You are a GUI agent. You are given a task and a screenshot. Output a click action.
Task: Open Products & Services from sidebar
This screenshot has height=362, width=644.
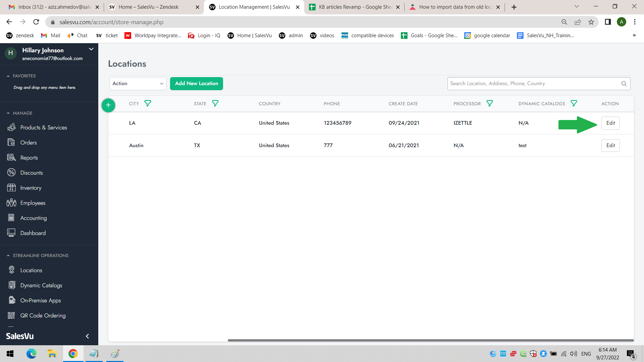tap(44, 128)
